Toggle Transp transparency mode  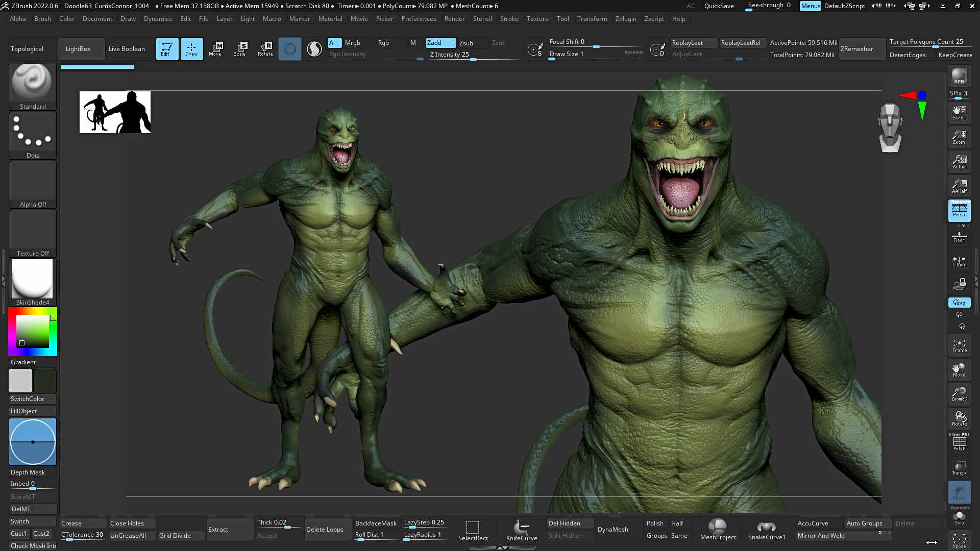959,468
